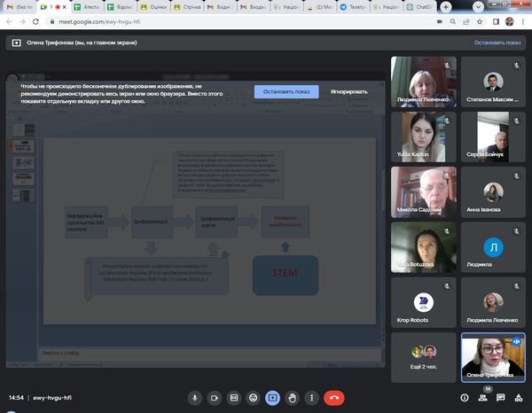Click the present screen icon
The width and height of the screenshot is (532, 413).
[273, 398]
